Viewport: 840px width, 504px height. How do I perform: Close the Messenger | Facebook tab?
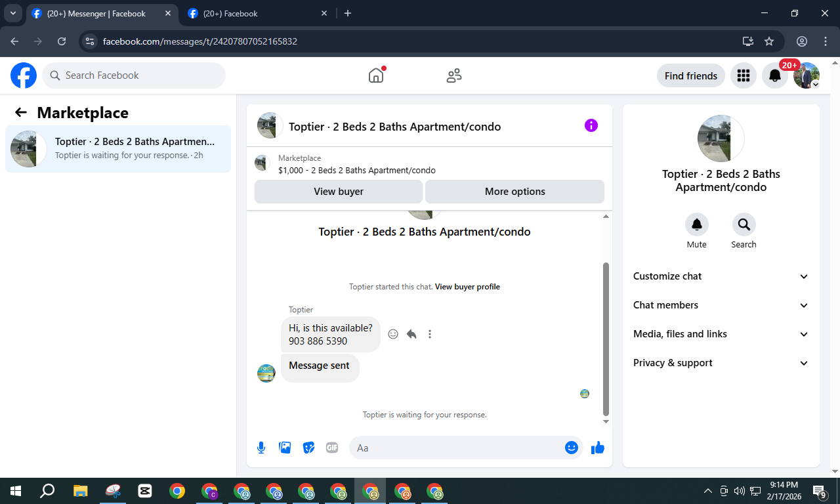[x=168, y=13]
